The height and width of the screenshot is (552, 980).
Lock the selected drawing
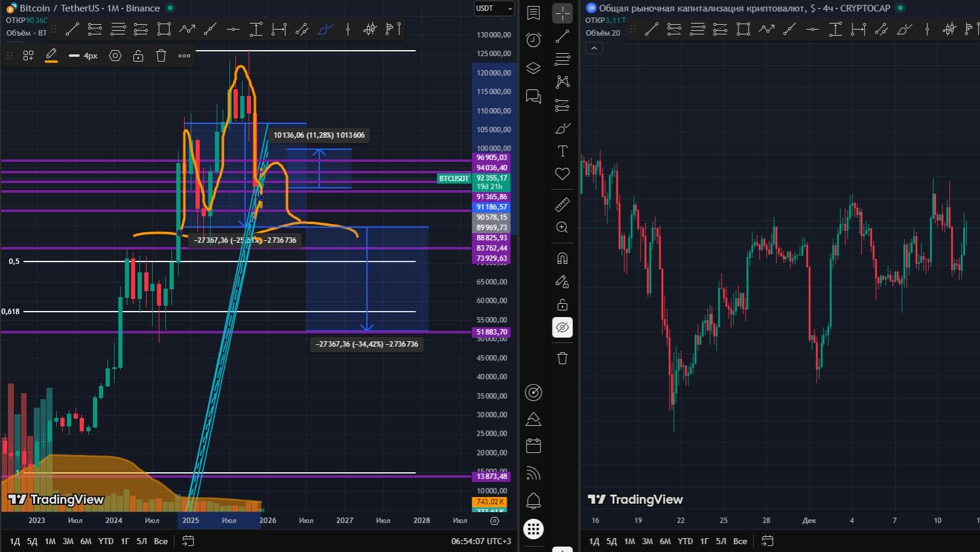(x=138, y=56)
